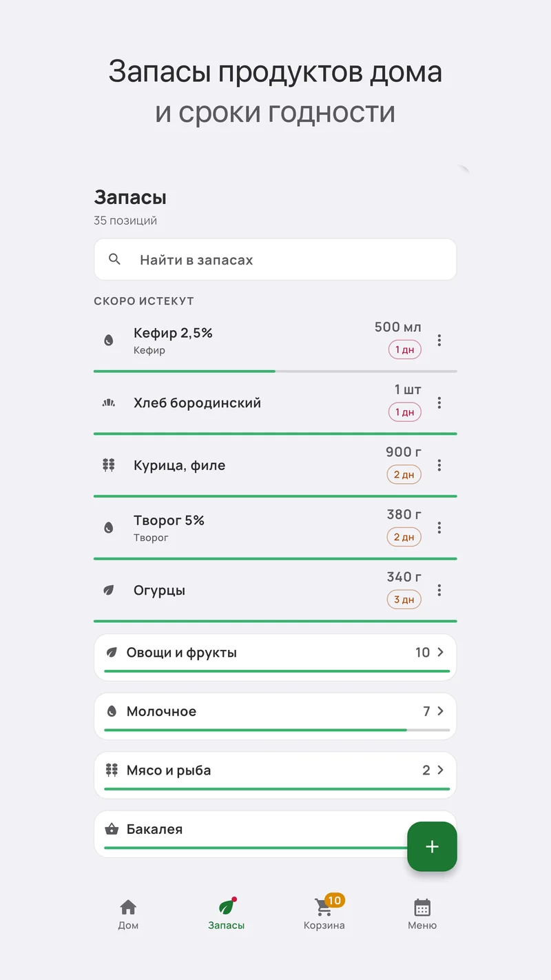
Task: Open options menu for Хлеб бородинский
Action: 439,403
